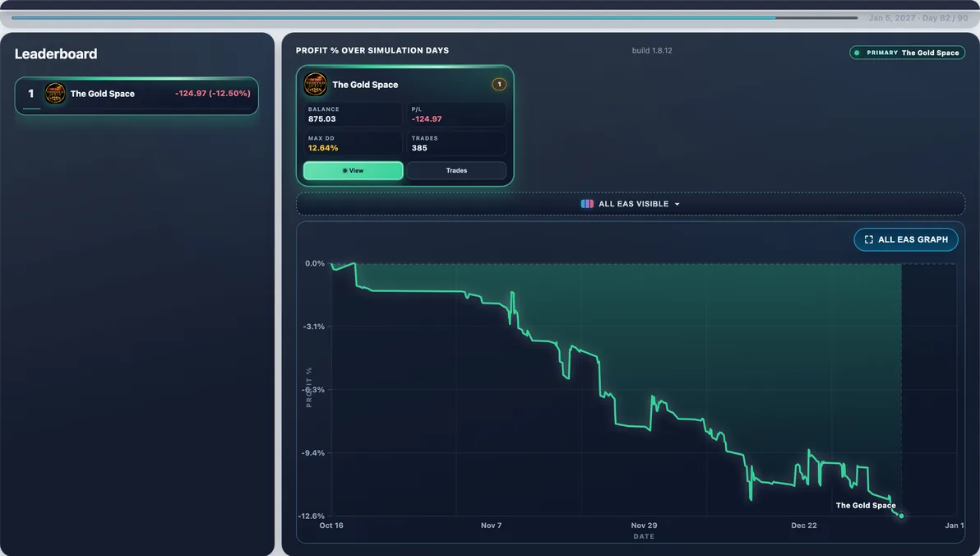Viewport: 980px width, 556px height.
Task: Click the Nov 29 axis label
Action: [644, 526]
